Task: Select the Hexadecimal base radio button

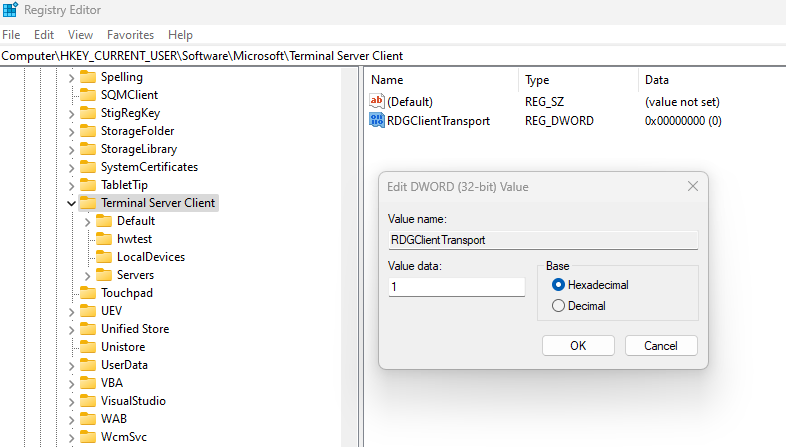Action: (x=558, y=285)
